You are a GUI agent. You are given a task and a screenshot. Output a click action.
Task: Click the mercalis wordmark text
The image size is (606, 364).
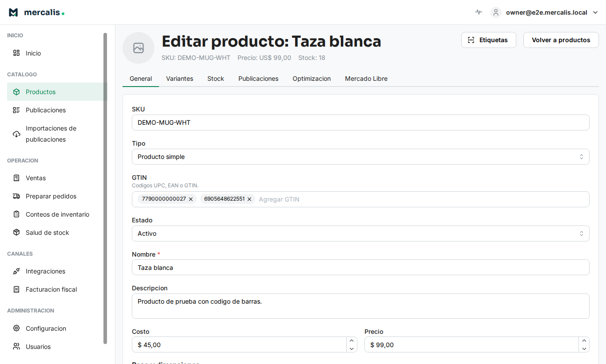[42, 12]
